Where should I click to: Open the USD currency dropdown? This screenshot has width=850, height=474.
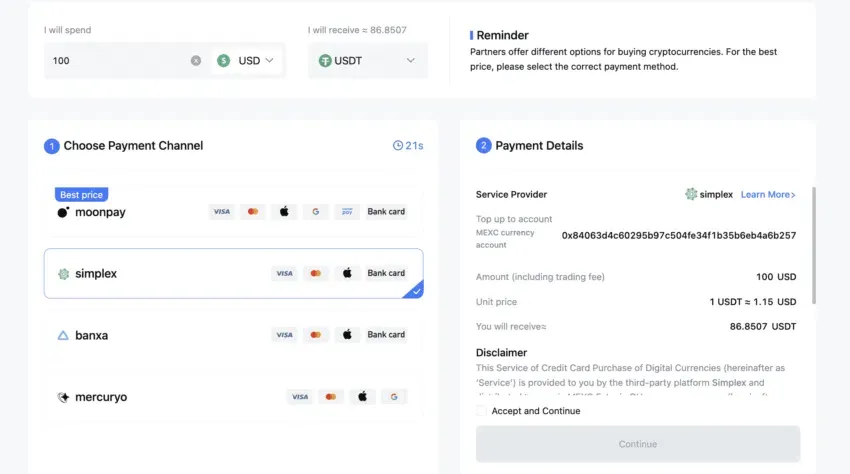click(x=246, y=61)
